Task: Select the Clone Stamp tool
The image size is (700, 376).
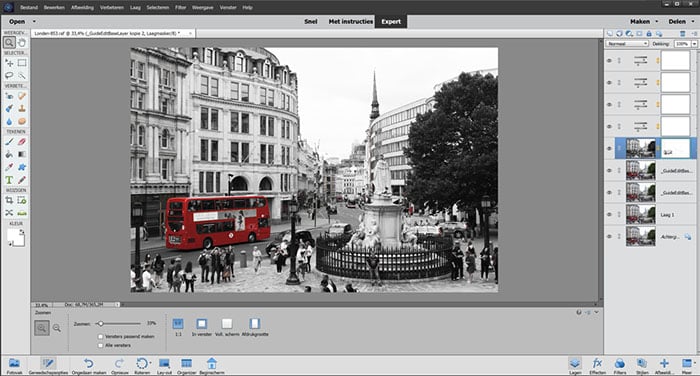Action: click(22, 109)
